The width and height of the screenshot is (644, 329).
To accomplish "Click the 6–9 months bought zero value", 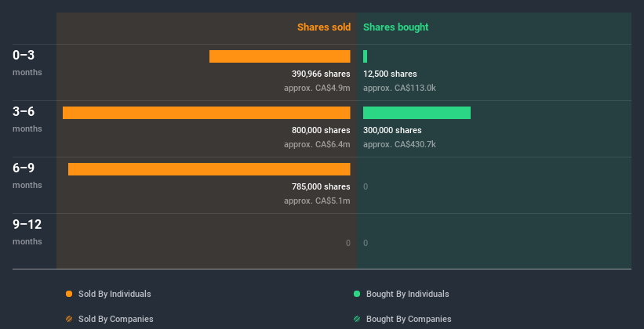I will click(x=366, y=186).
